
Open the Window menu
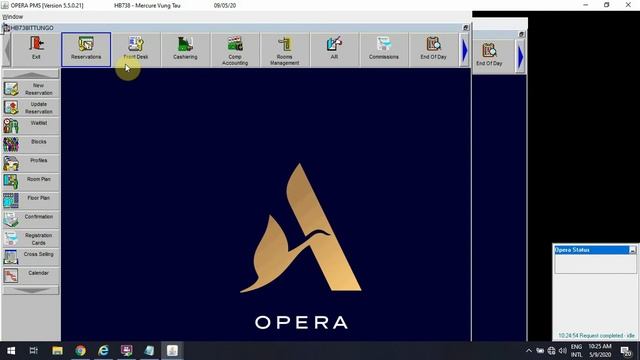click(13, 17)
